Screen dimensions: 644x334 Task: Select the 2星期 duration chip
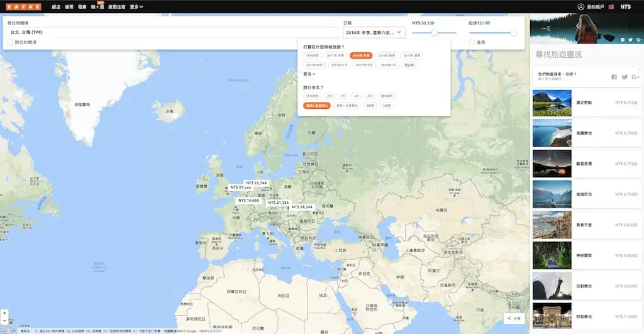coord(370,106)
